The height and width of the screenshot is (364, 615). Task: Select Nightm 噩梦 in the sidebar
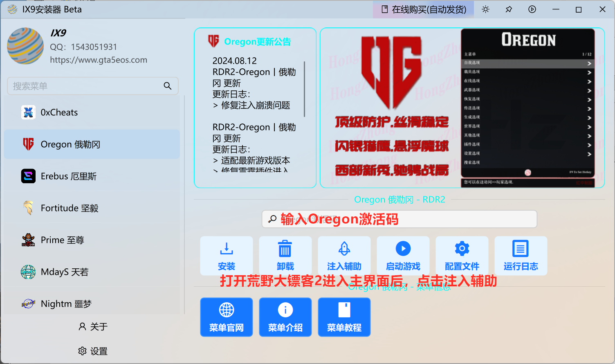tap(92, 304)
